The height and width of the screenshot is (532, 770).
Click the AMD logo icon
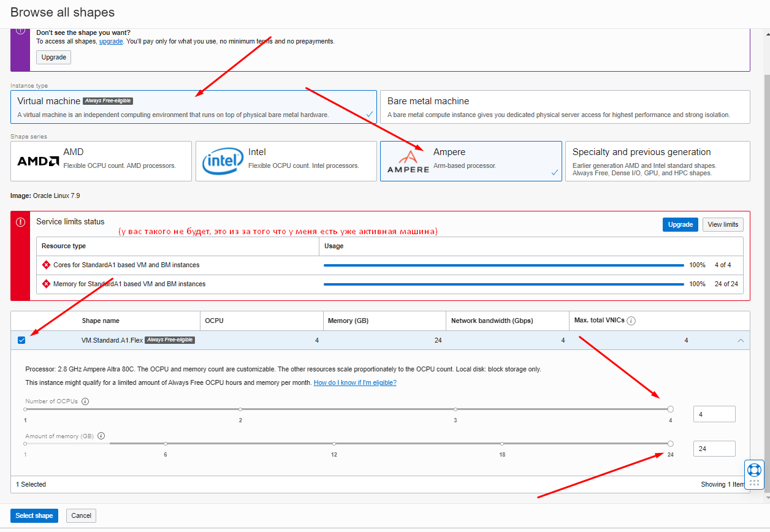click(38, 161)
